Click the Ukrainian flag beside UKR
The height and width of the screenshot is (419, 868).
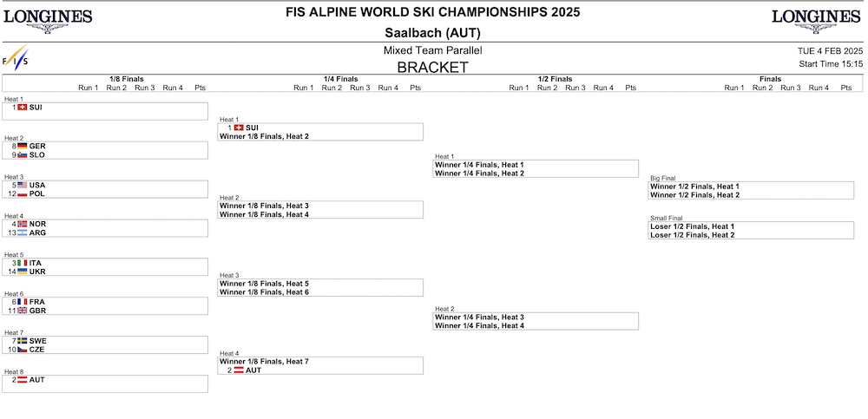point(23,272)
